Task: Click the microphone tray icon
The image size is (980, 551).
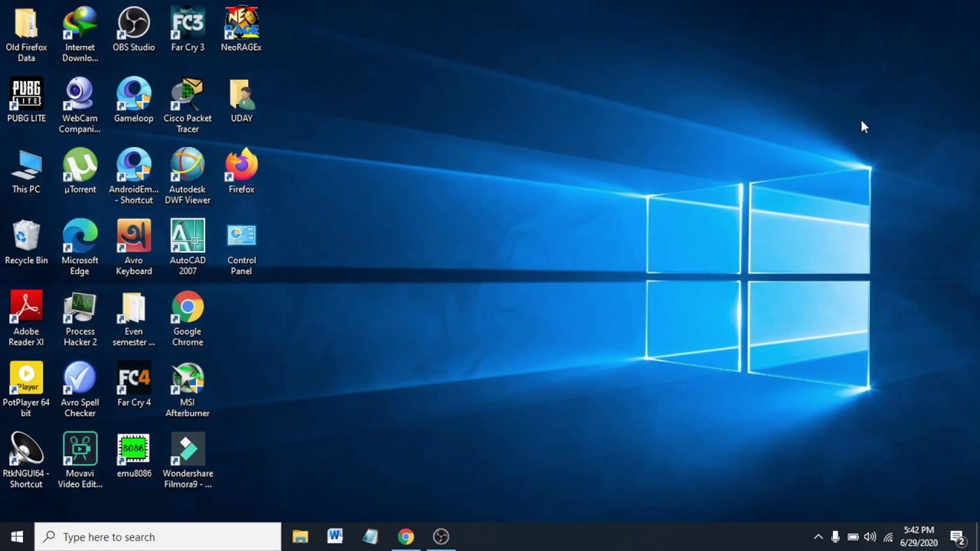Action: (x=835, y=537)
